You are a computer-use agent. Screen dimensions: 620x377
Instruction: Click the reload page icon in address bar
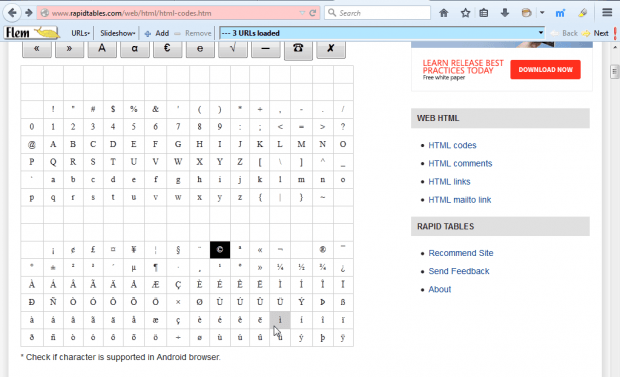click(x=312, y=13)
